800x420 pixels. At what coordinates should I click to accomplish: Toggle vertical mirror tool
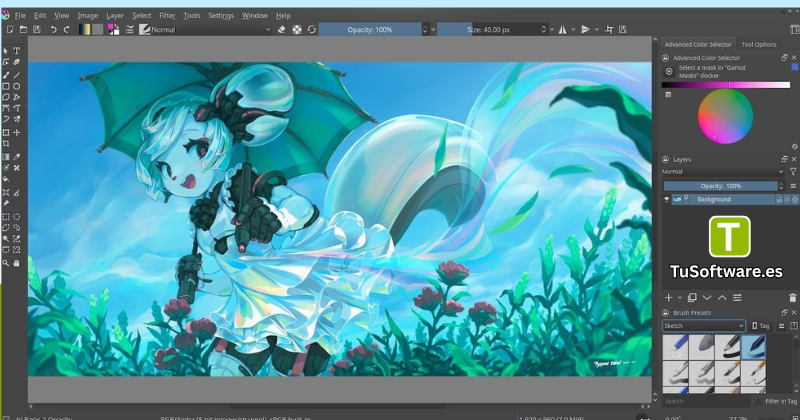586,30
